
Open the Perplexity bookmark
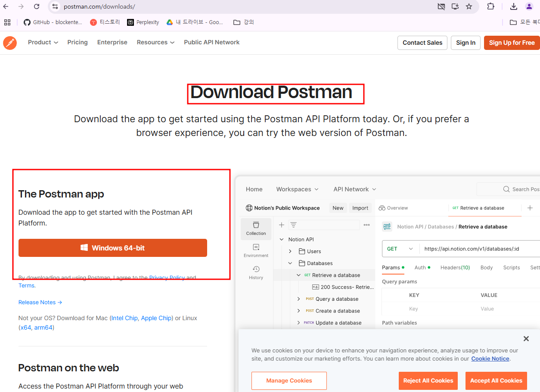(x=143, y=22)
